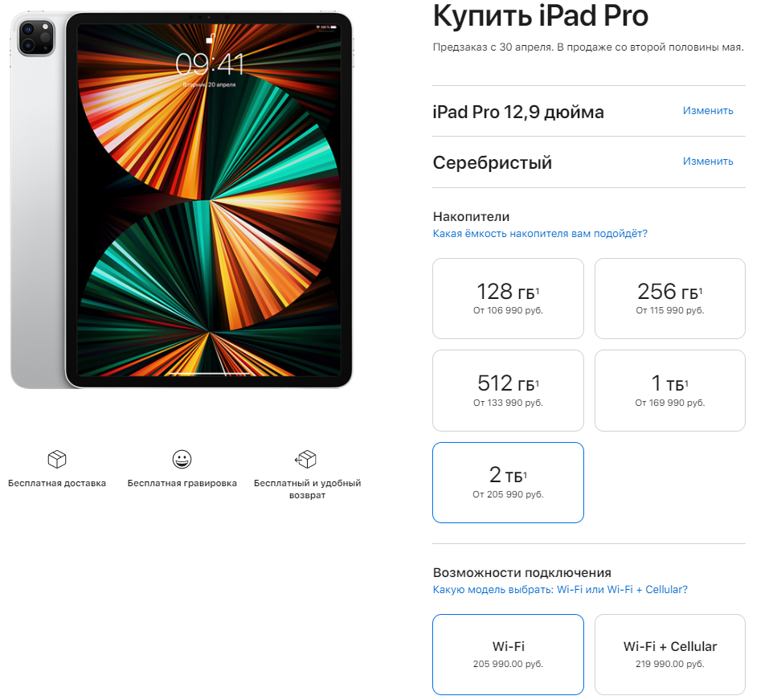Click the free returns box icon
The width and height of the screenshot is (777, 700).
(306, 459)
